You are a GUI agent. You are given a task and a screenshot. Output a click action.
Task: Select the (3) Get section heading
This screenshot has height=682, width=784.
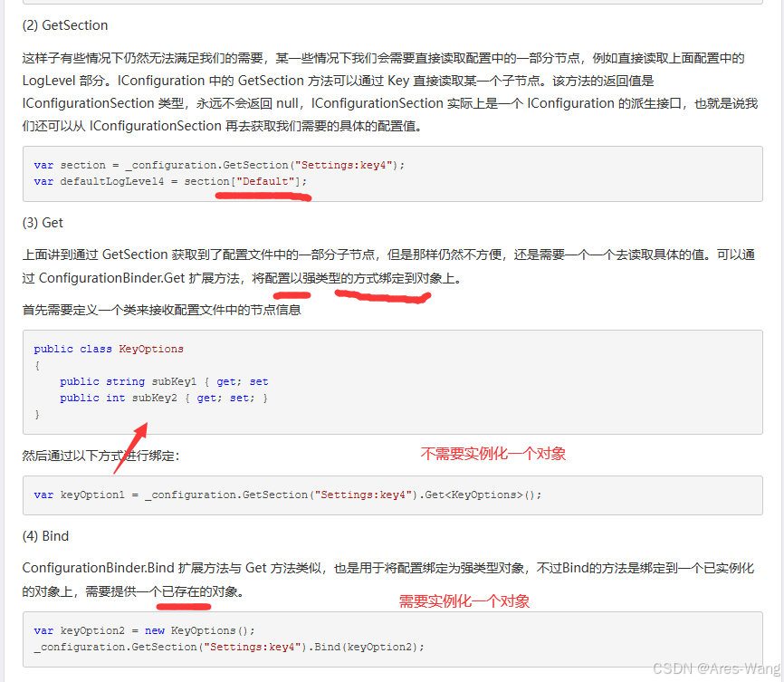pos(45,222)
